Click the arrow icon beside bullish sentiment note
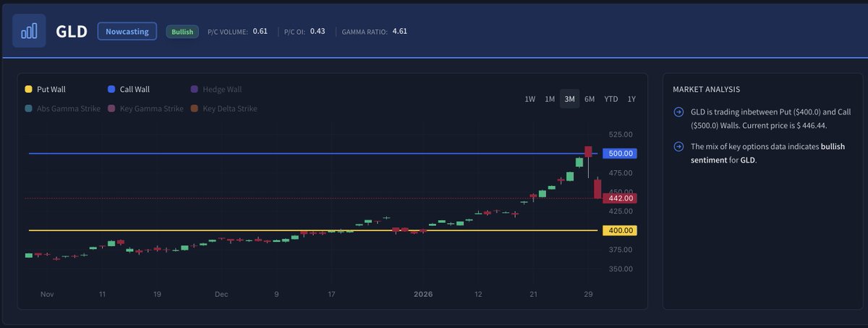The height and width of the screenshot is (328, 868). (678, 146)
